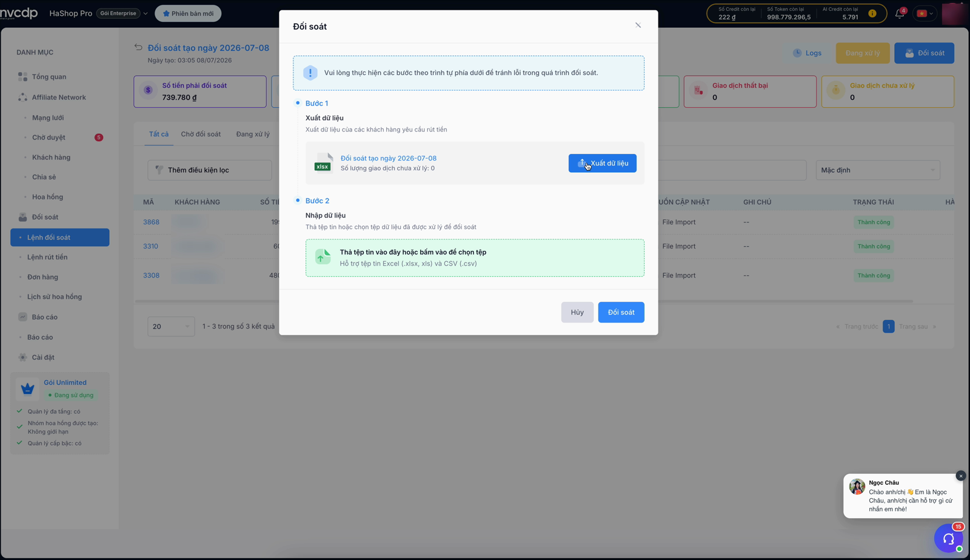Select Lệnh rút tiền sidebar item
Image resolution: width=970 pixels, height=560 pixels.
click(x=47, y=257)
